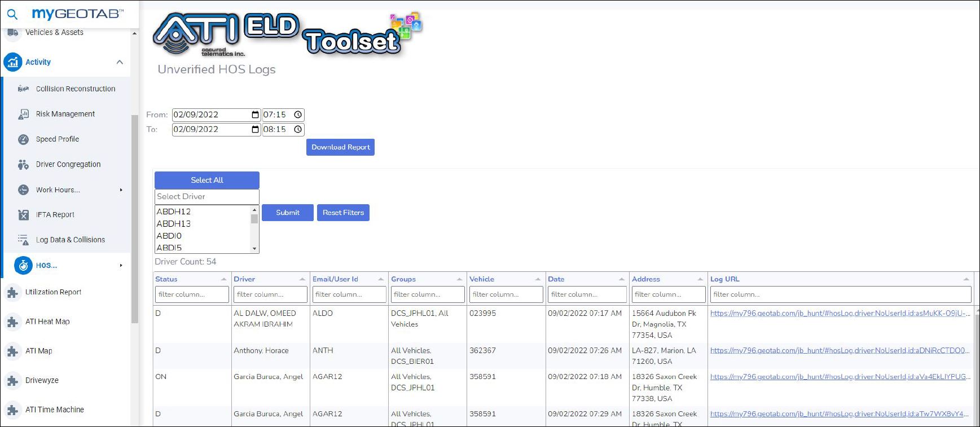980x427 pixels.
Task: Sort table by Driver column arrow
Action: [x=302, y=279]
